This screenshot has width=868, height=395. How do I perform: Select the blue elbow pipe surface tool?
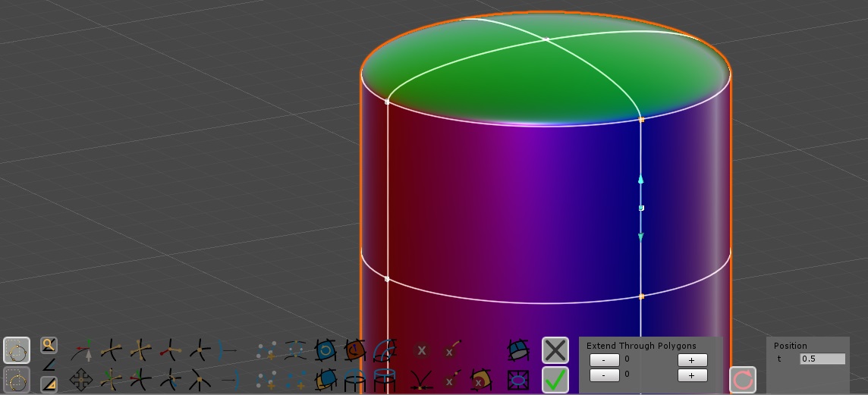[x=385, y=350]
